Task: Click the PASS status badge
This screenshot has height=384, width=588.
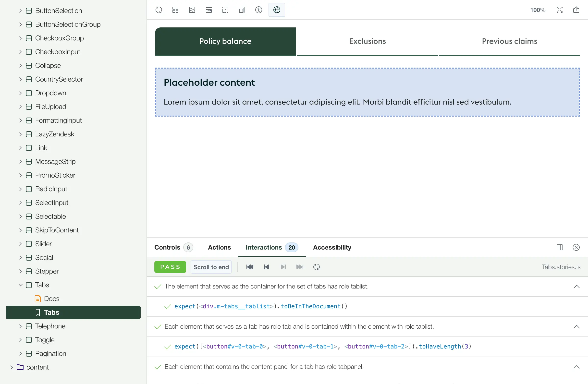Action: tap(170, 267)
